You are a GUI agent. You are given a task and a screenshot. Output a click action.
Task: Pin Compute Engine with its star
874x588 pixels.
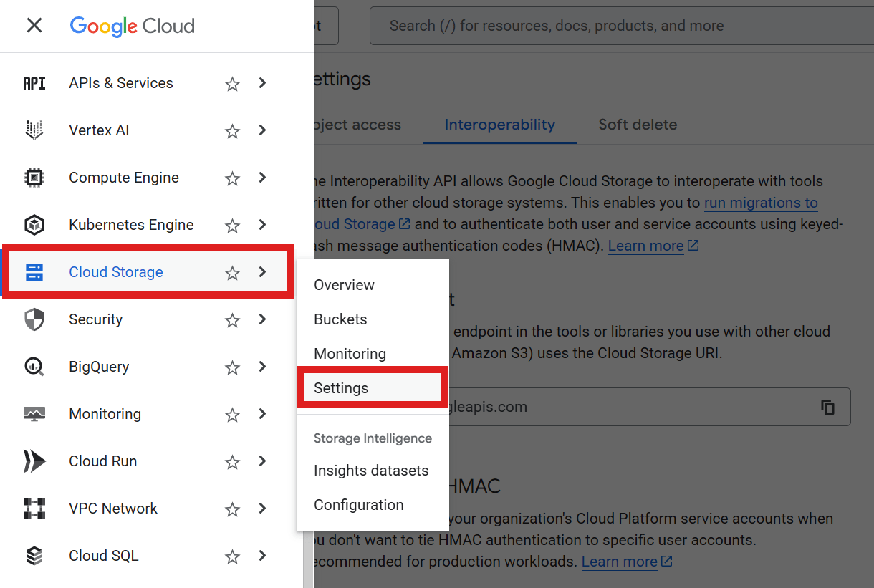[x=232, y=178]
